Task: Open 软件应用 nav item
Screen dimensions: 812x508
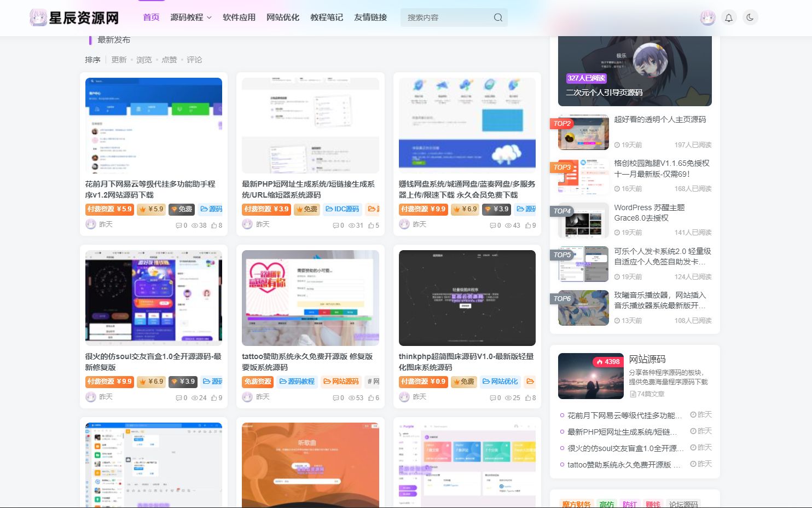Action: (239, 18)
